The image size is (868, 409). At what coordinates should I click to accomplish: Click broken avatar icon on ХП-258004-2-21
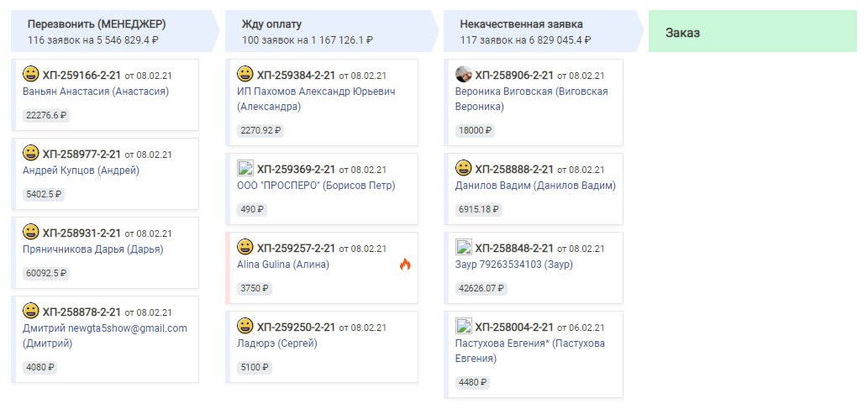[x=463, y=326]
